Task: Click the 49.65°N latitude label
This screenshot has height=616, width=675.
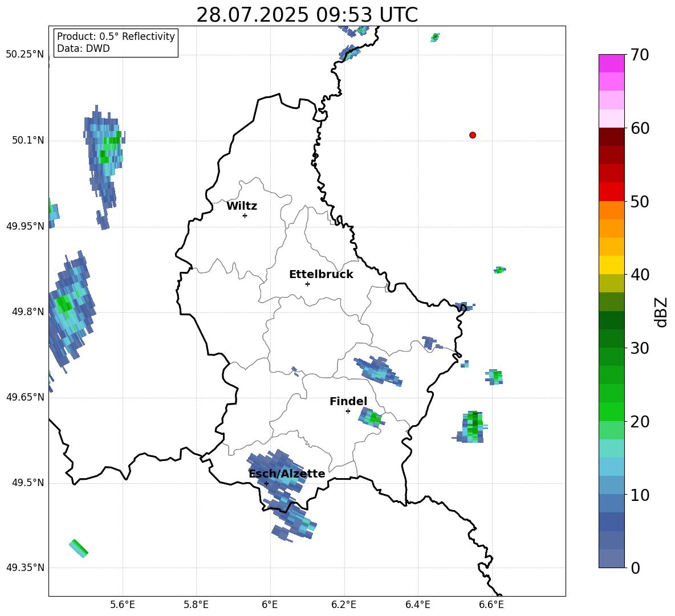Action: 25,397
